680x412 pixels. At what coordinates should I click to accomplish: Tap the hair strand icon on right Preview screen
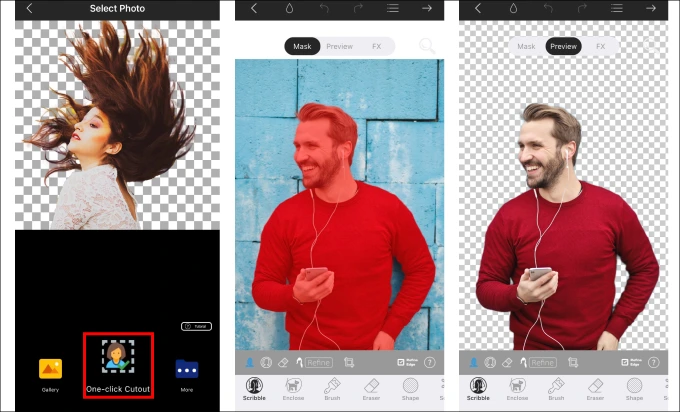click(523, 363)
